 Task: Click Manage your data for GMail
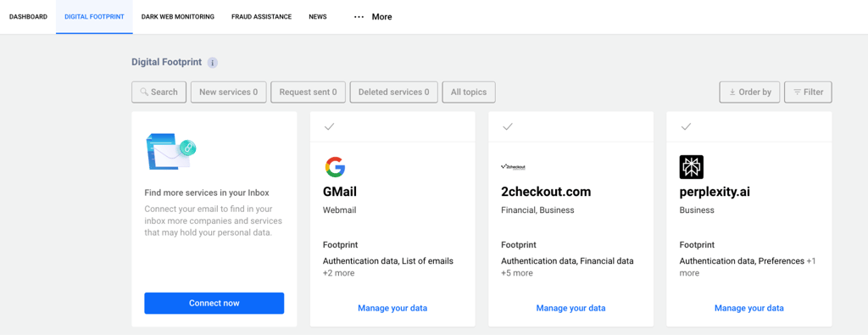[392, 308]
